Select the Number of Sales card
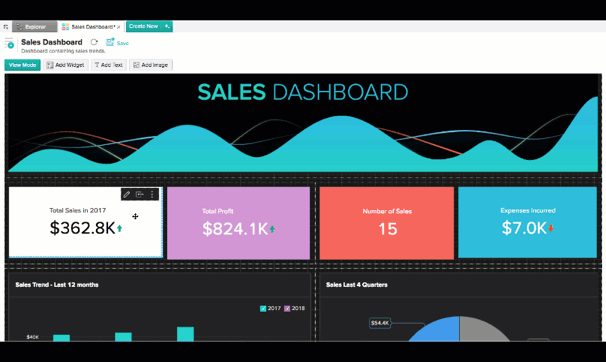Viewport: 606px width, 362px height. (386, 223)
